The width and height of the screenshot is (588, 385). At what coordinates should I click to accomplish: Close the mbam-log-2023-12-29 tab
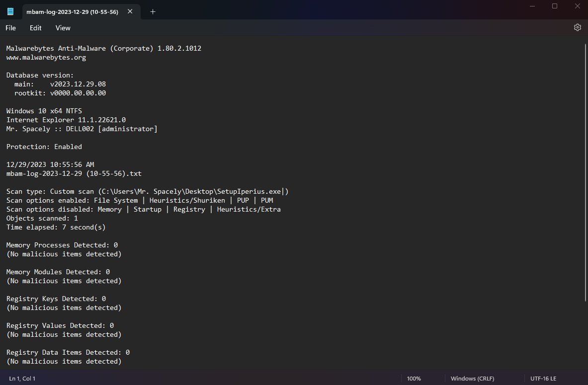[x=130, y=11]
